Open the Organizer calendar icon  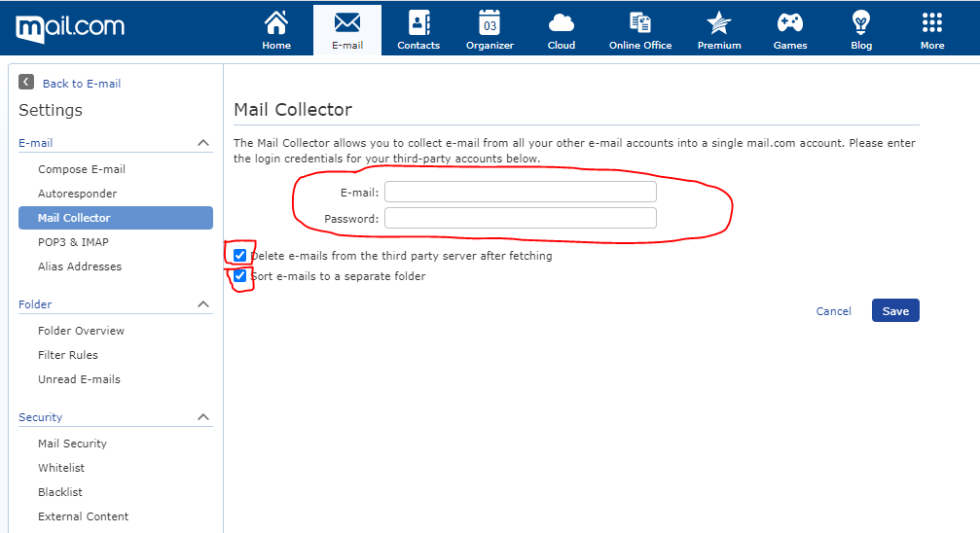coord(490,23)
